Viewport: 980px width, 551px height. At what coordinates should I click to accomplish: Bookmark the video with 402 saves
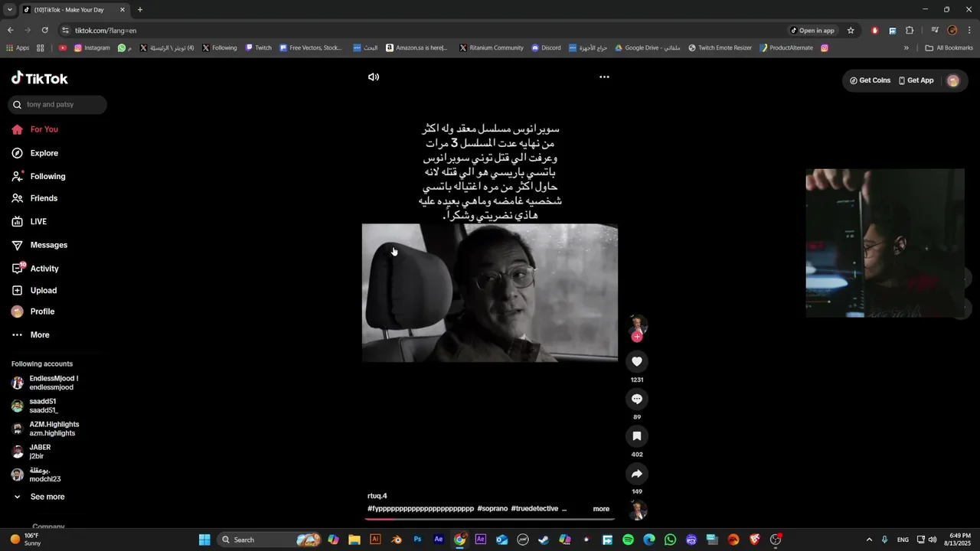click(x=637, y=436)
